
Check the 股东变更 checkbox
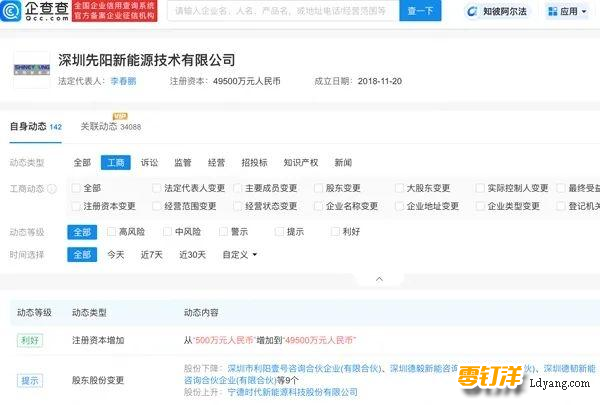coord(318,188)
